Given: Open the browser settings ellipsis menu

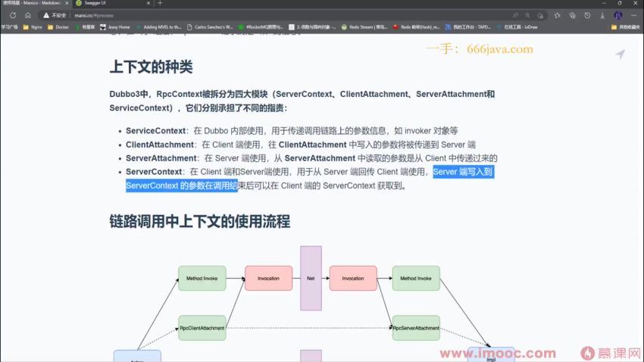Looking at the screenshot, I should coord(633,15).
